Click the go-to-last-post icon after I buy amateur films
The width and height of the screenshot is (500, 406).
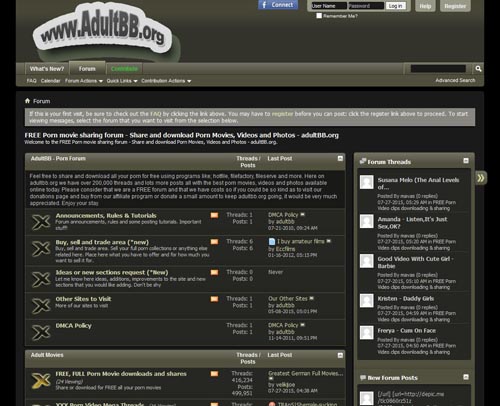tap(329, 241)
